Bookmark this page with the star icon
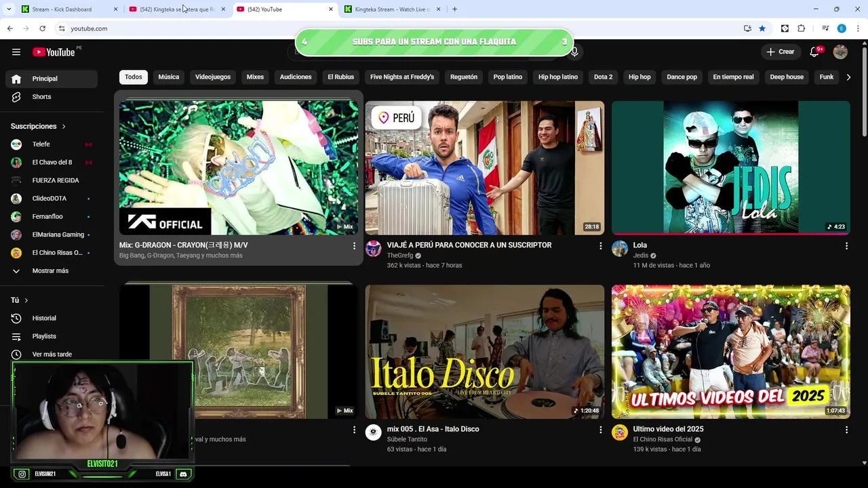Screen dimensions: 868x488 (762, 28)
